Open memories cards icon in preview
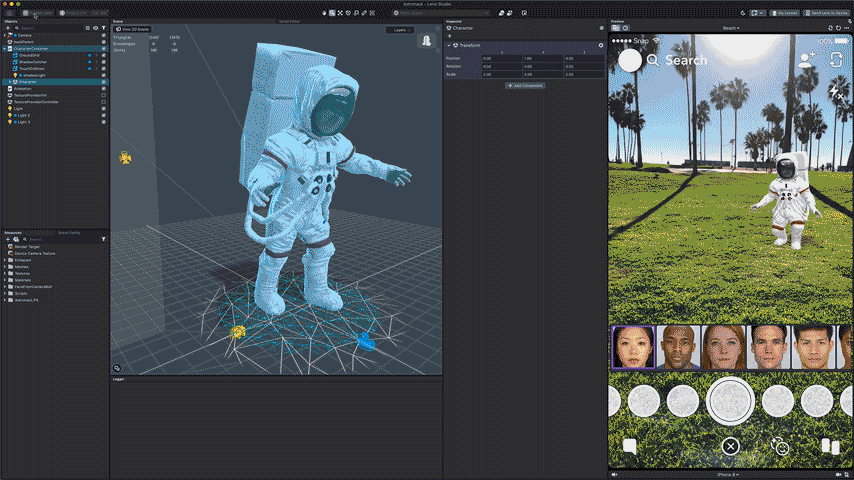This screenshot has height=480, width=854. pyautogui.click(x=830, y=446)
